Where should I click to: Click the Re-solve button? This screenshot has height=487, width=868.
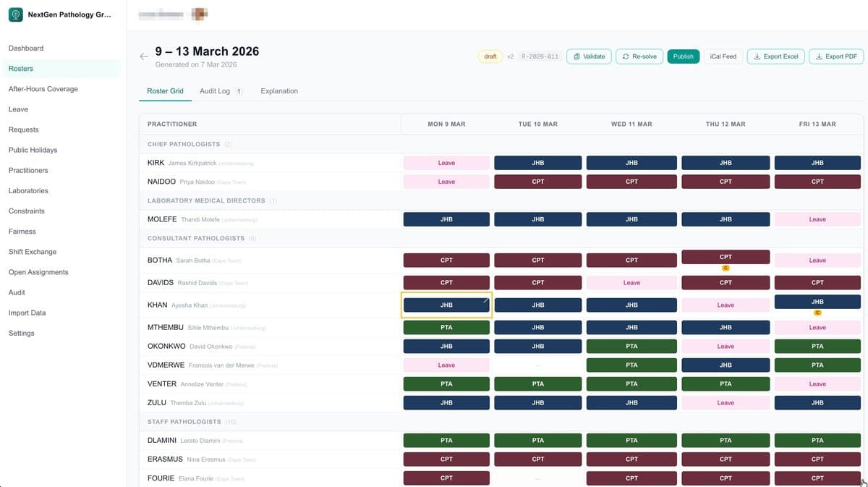pyautogui.click(x=639, y=56)
